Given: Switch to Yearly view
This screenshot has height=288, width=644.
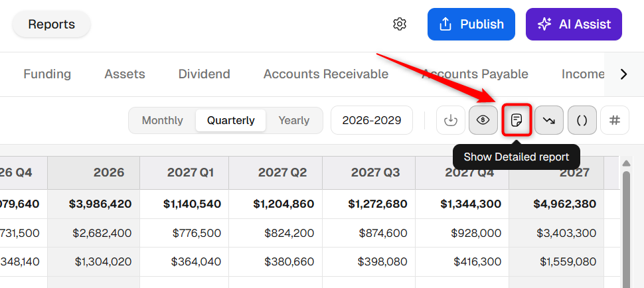Looking at the screenshot, I should click(x=294, y=121).
